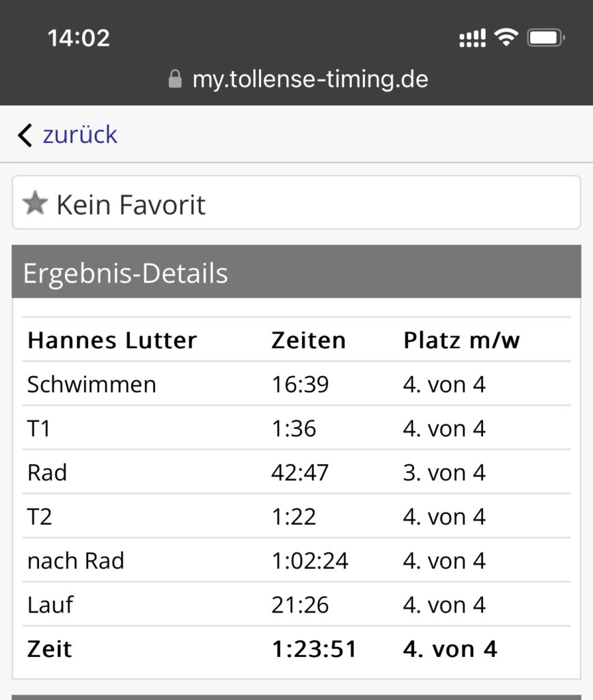Click the zurück link
Image resolution: width=593 pixels, height=700 pixels.
click(80, 135)
